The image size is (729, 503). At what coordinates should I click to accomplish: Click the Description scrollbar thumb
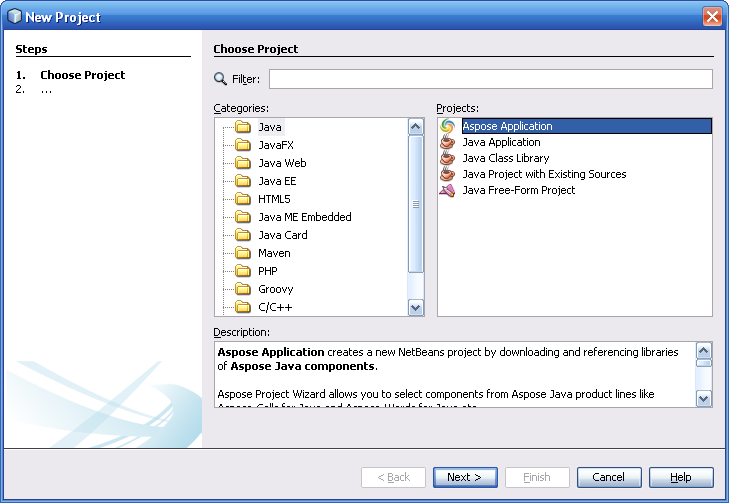703,363
